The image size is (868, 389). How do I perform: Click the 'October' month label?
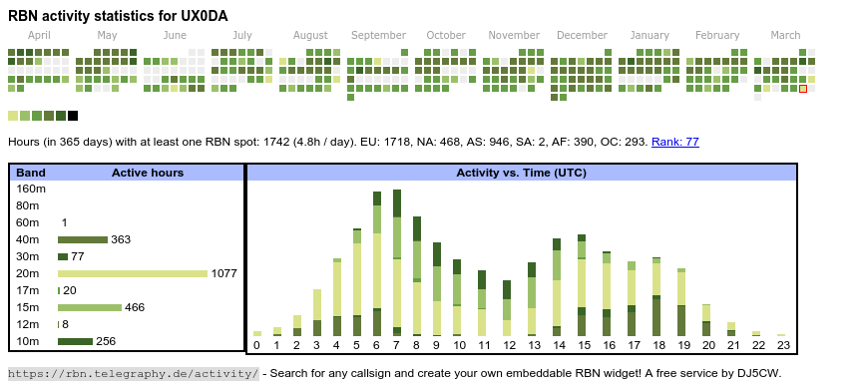pyautogui.click(x=446, y=36)
